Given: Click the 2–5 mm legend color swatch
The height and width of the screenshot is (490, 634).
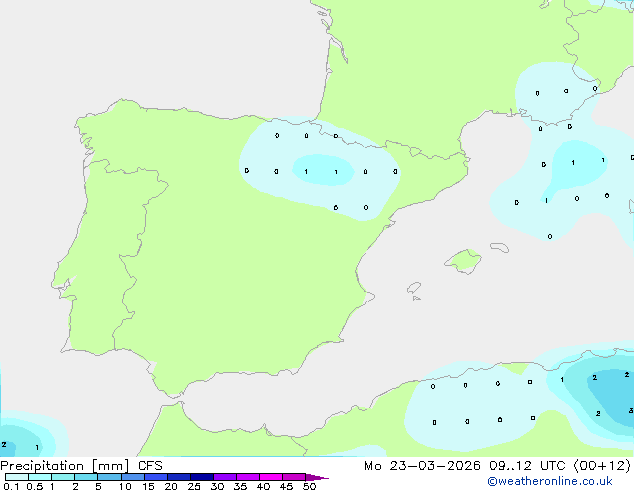Looking at the screenshot, I should pyautogui.click(x=86, y=477).
